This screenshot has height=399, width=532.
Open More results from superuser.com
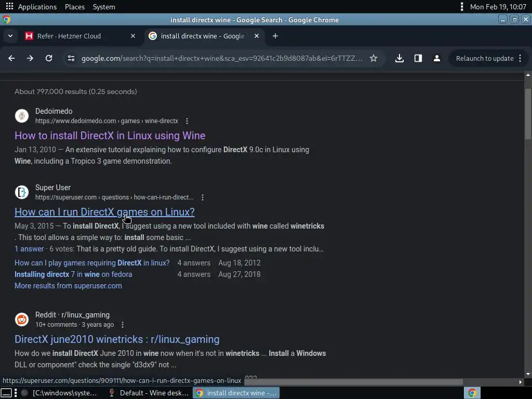(68, 286)
